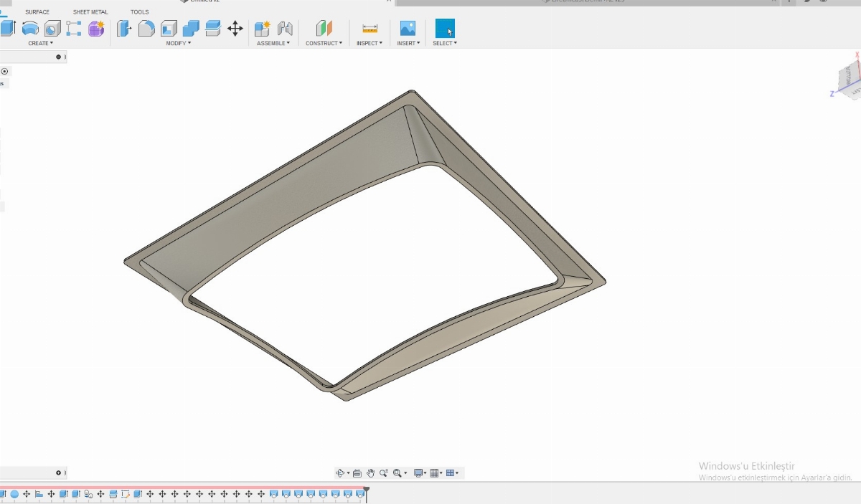Click the pattern icon with four square nodes
The height and width of the screenshot is (504, 861).
74,29
